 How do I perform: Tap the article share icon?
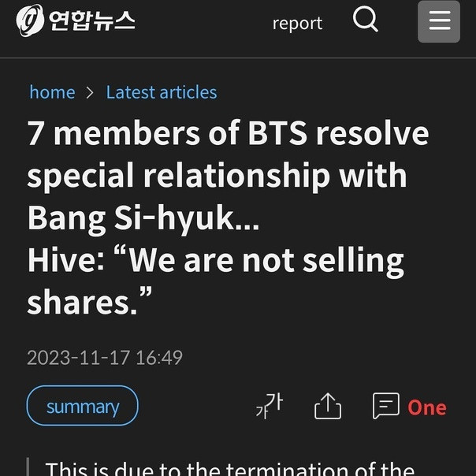tap(328, 406)
